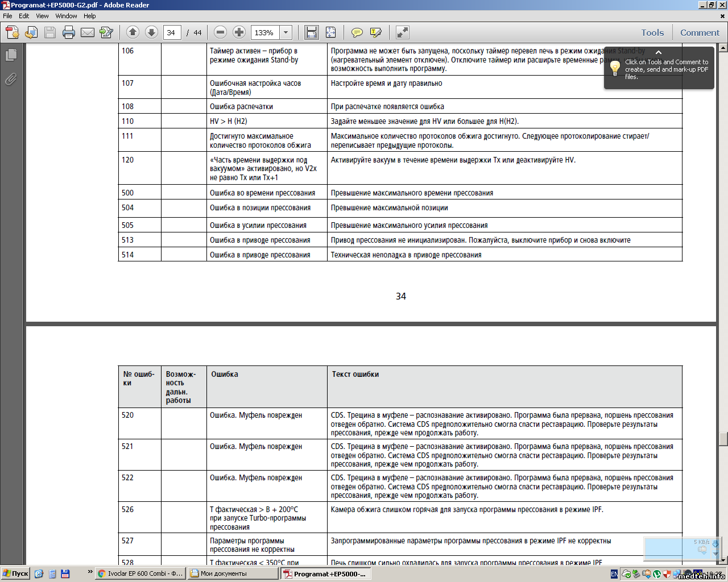
Task: Expand the zoom level dropdown arrow
Action: coord(286,32)
